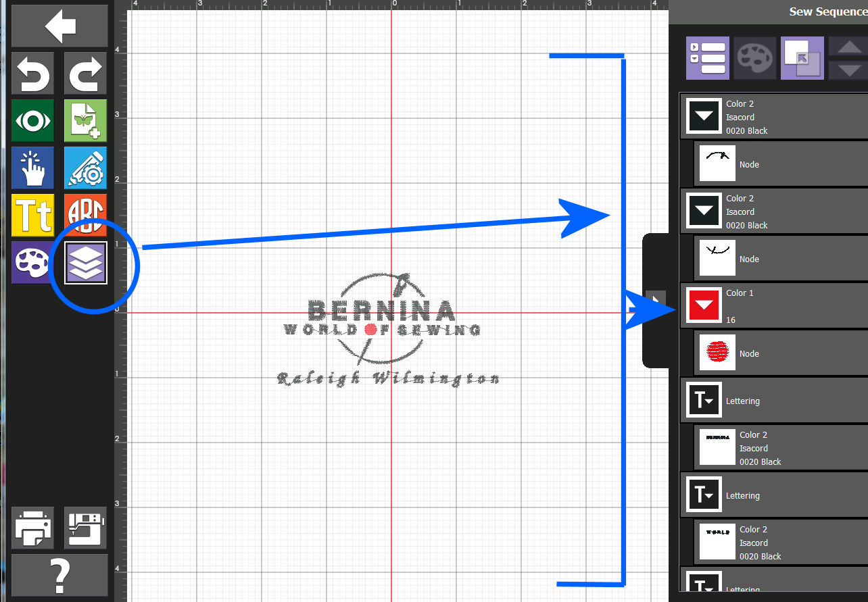Click the Sew Sequence panel title
Screen dimensions: 868x602
tap(828, 11)
